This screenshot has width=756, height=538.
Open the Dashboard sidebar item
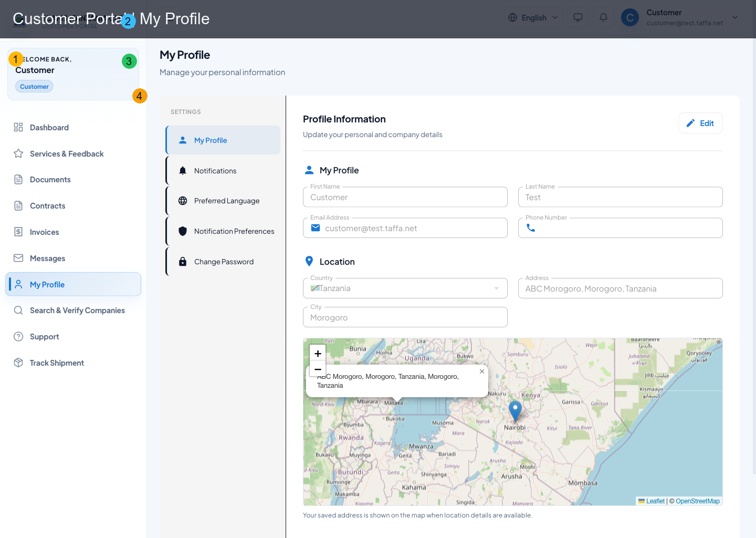73,127
